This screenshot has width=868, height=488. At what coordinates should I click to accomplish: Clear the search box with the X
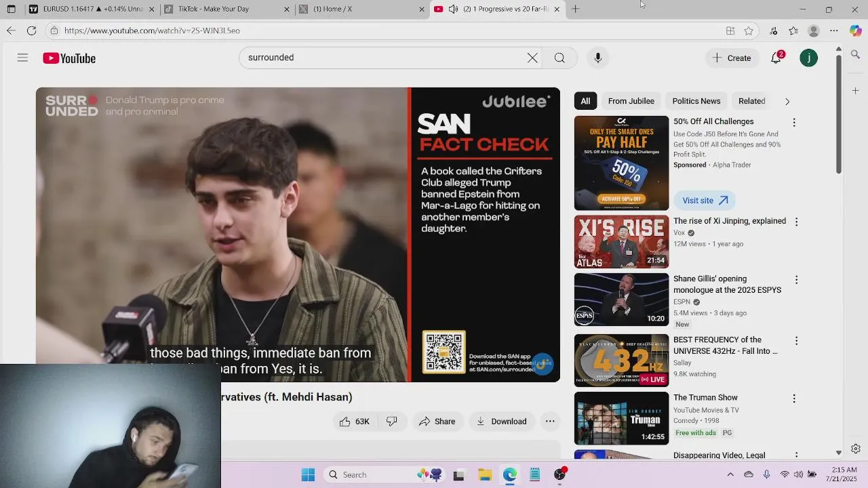pos(532,58)
